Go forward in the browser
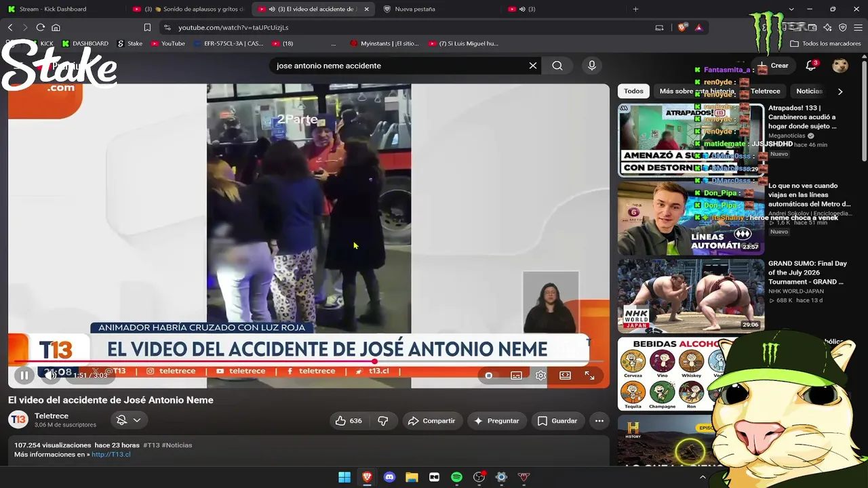The width and height of the screenshot is (868, 488). point(25,27)
